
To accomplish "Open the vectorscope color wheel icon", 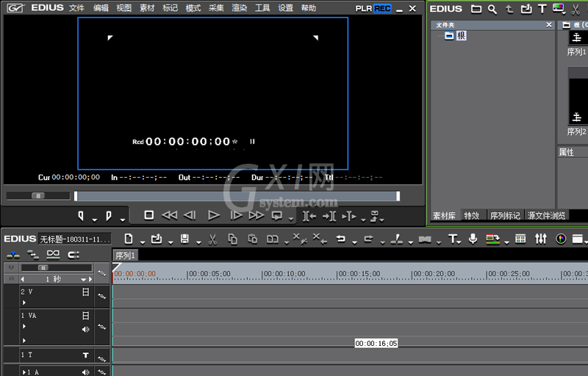I will 561,239.
